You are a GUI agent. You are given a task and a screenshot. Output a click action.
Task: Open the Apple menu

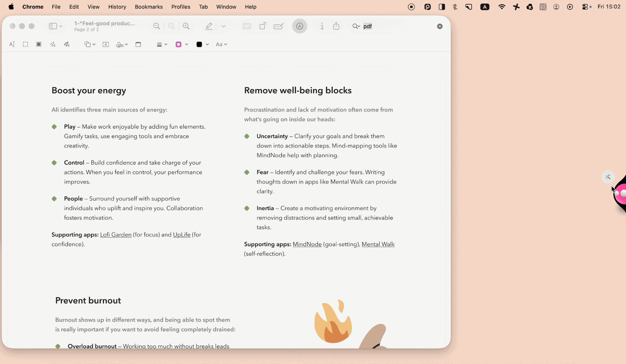coord(11,7)
